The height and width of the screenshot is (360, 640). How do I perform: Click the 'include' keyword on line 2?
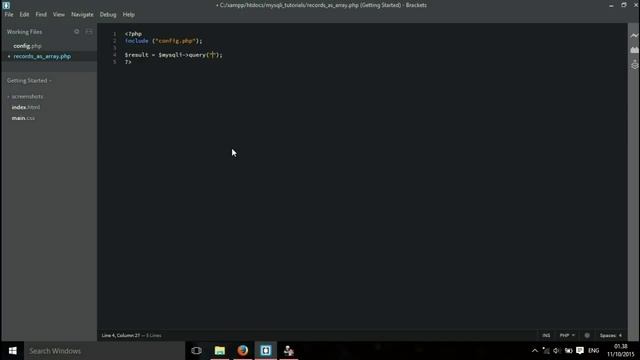click(x=137, y=41)
